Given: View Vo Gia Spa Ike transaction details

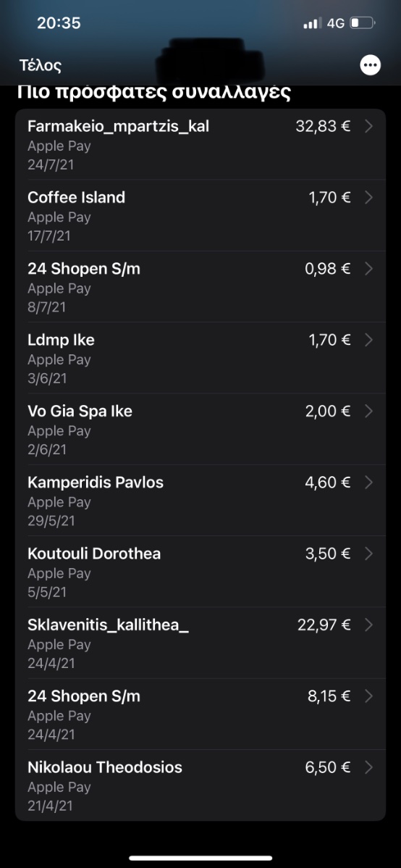Looking at the screenshot, I should point(200,429).
